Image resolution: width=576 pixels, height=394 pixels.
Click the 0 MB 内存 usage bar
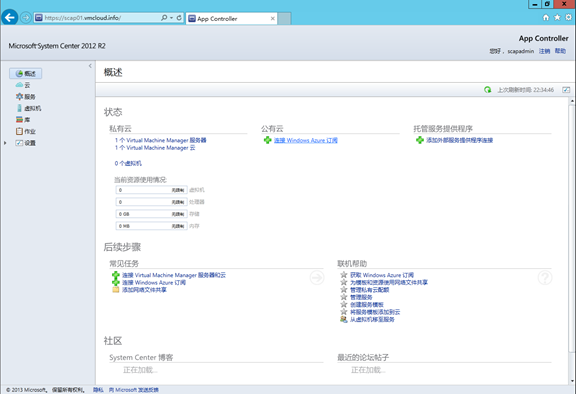point(151,226)
